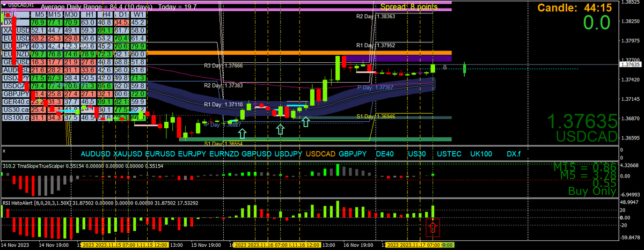Click the H1 column header in dashboard
644x250 pixels.
pyautogui.click(x=87, y=14)
